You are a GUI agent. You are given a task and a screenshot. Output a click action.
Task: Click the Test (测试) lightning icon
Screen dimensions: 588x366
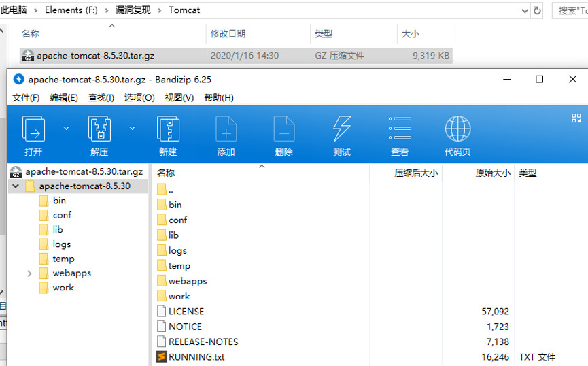click(342, 129)
